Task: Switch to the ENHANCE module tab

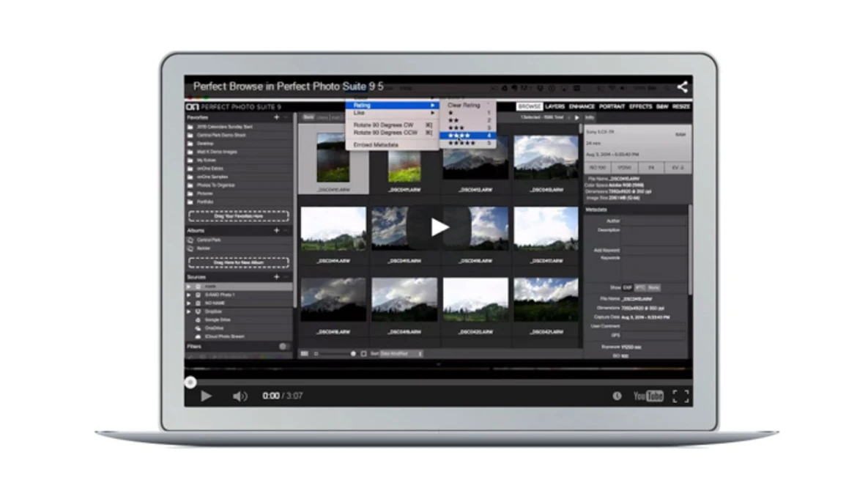Action: tap(582, 107)
